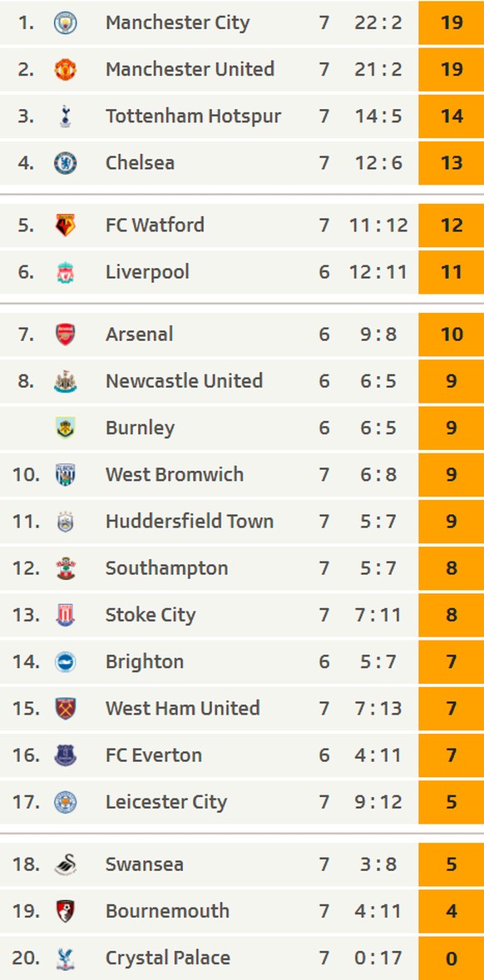The image size is (484, 980).
Task: Select the Arsenal cannon crest
Action: (65, 334)
